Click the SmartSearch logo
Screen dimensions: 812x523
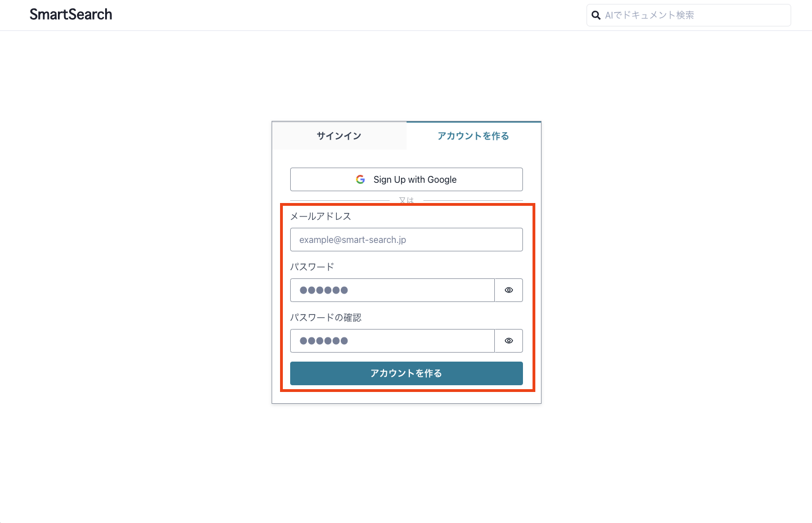pyautogui.click(x=71, y=15)
